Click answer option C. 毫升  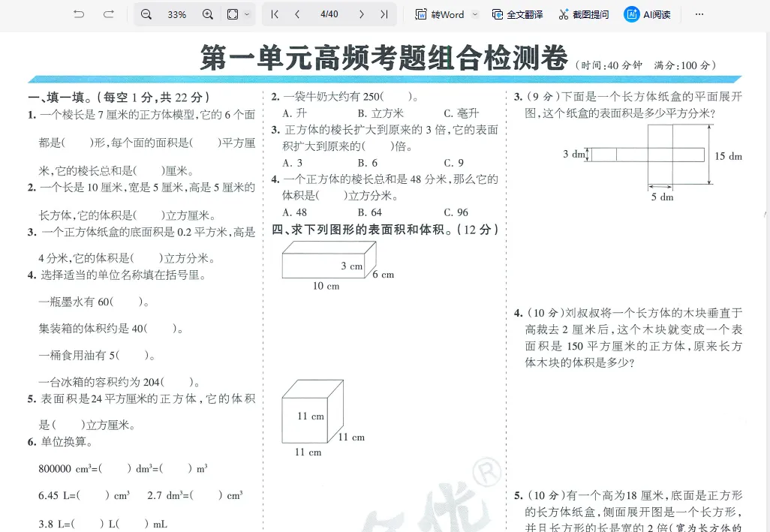[x=461, y=113]
